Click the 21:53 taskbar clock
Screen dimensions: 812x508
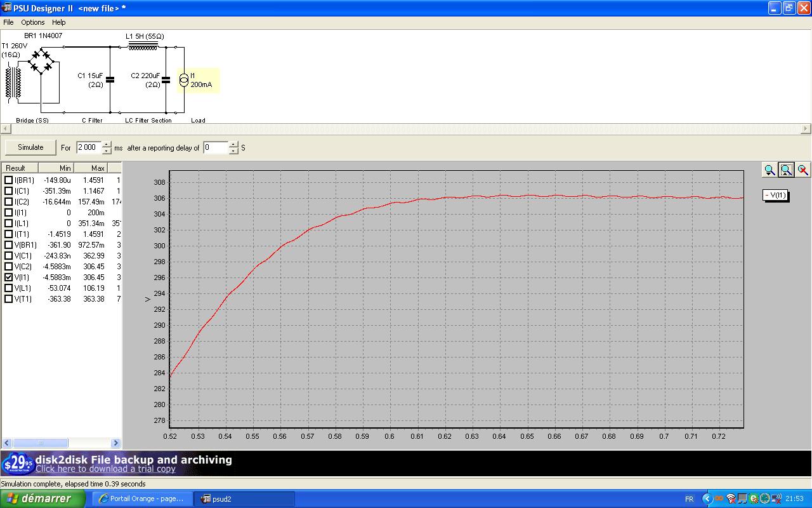click(x=794, y=499)
